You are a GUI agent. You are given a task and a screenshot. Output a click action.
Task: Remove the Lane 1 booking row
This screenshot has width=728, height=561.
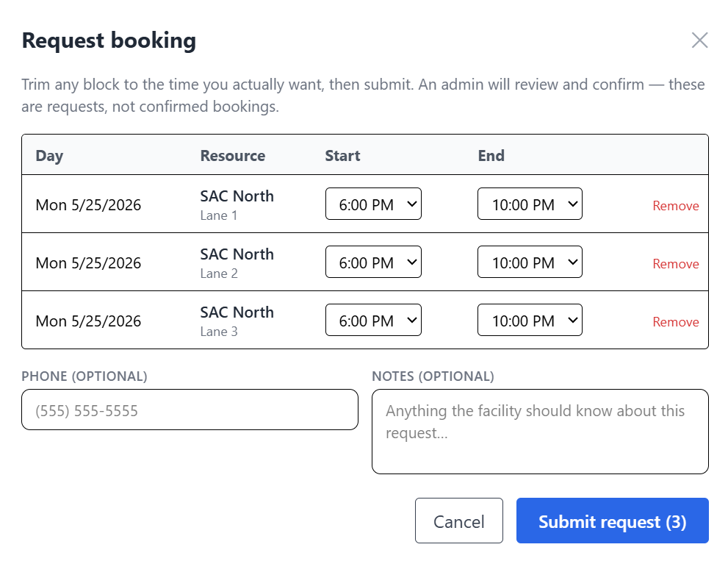tap(676, 206)
